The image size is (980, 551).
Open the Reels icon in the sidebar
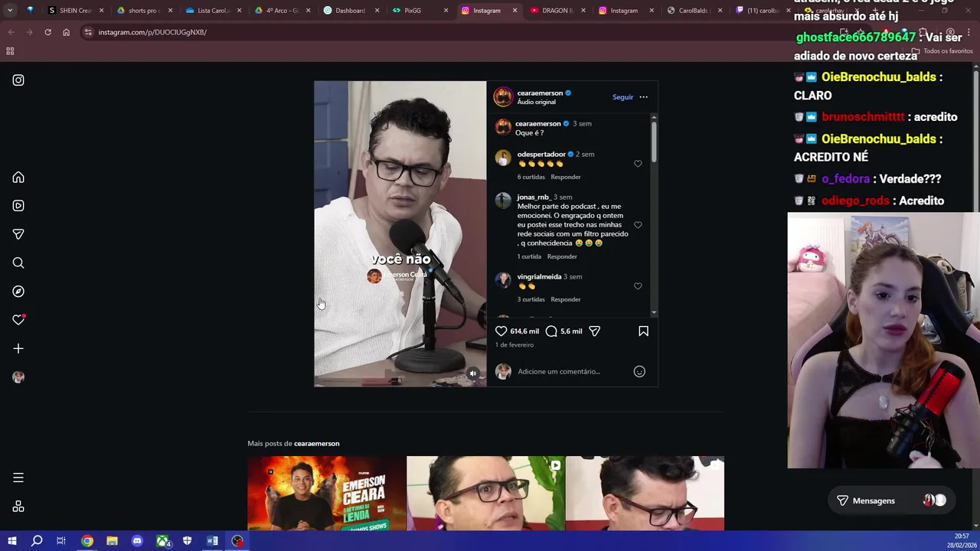[x=18, y=206]
